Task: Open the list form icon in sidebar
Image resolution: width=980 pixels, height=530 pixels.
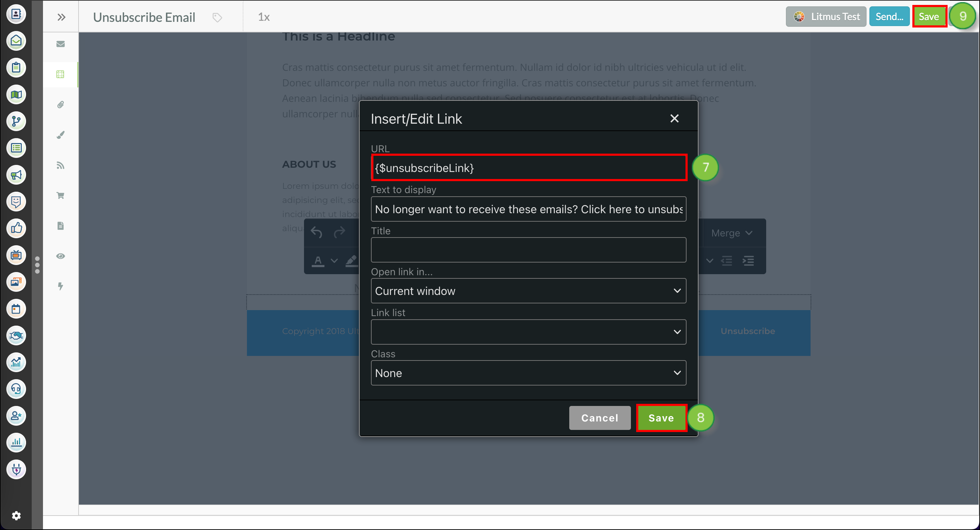Action: (x=16, y=148)
